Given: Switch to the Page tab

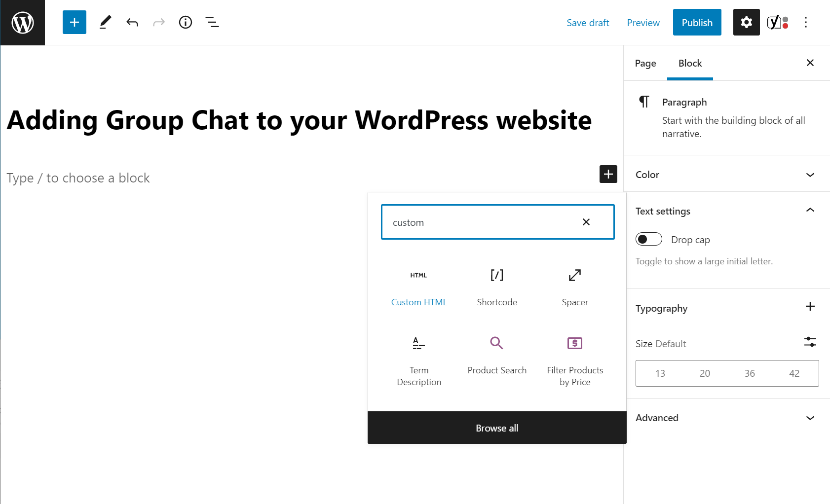Looking at the screenshot, I should click(645, 63).
